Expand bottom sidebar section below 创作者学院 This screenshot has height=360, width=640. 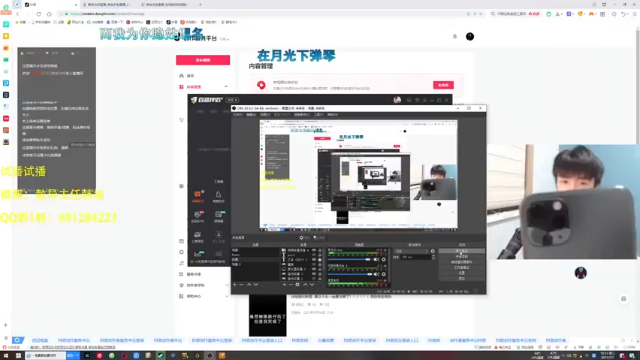click(x=227, y=296)
